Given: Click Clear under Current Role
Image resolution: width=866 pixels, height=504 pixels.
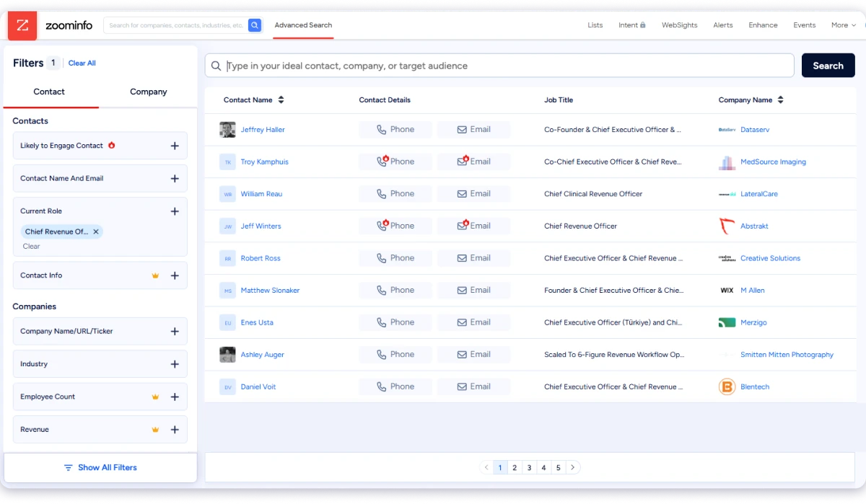Looking at the screenshot, I should click(x=31, y=246).
